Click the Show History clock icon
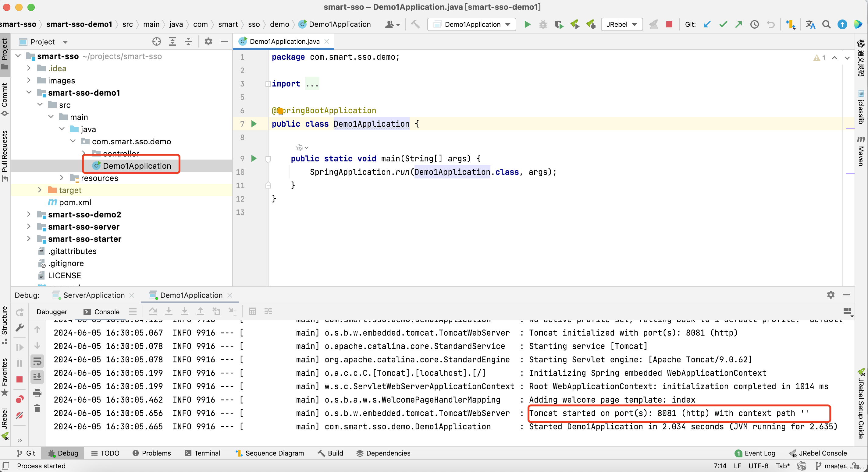 [x=754, y=24]
